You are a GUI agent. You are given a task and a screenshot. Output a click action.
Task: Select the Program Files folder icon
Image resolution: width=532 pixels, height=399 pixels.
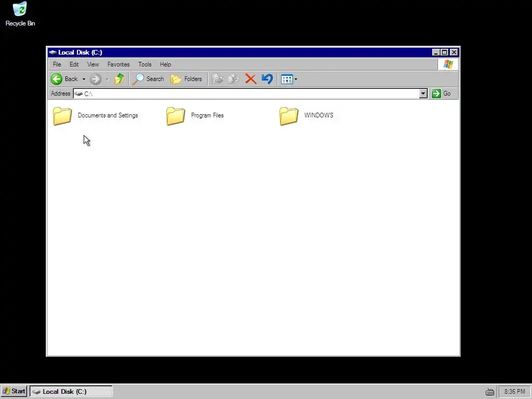176,116
